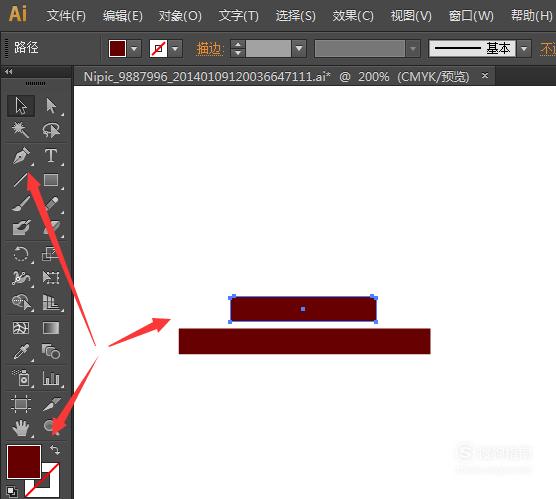This screenshot has width=556, height=499.
Task: Select the Eraser tool
Action: [x=51, y=228]
